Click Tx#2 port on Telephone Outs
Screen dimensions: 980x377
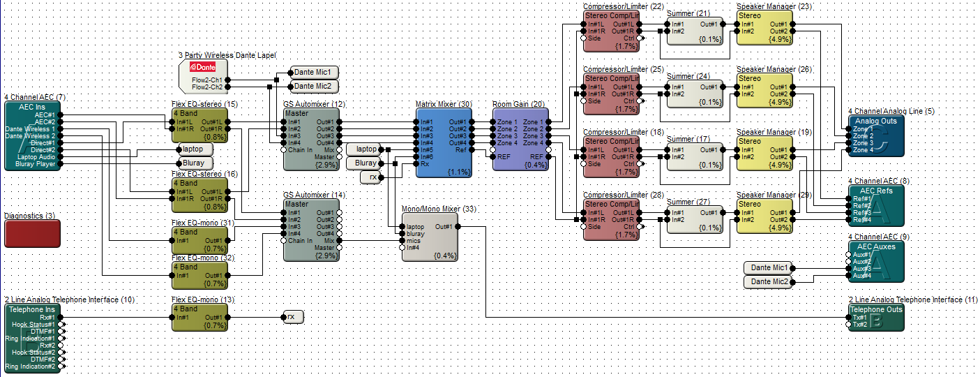pos(848,324)
